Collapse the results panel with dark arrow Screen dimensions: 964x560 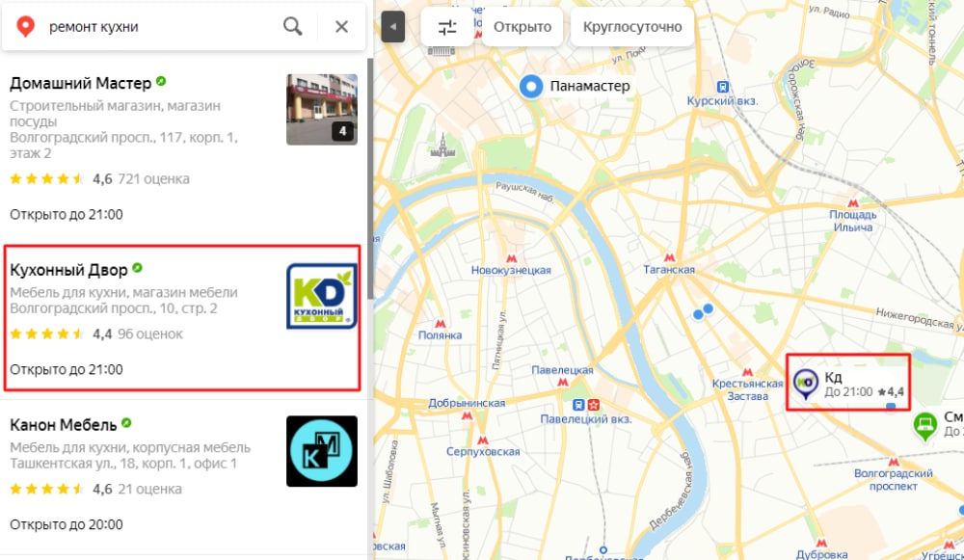pyautogui.click(x=392, y=26)
